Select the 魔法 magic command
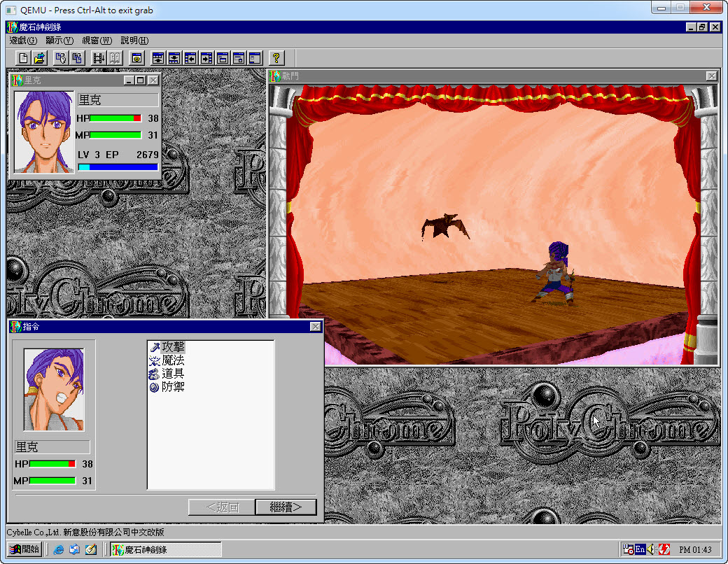728x564 pixels. [x=172, y=360]
